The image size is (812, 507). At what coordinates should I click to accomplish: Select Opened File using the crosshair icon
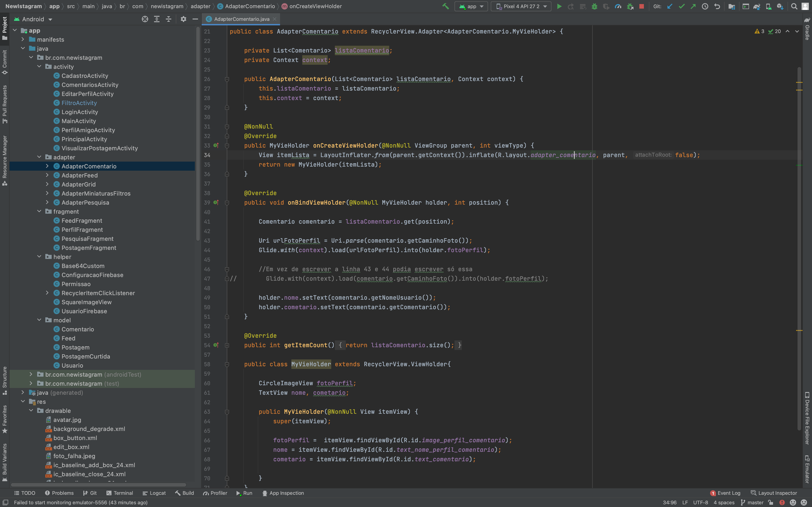click(145, 19)
